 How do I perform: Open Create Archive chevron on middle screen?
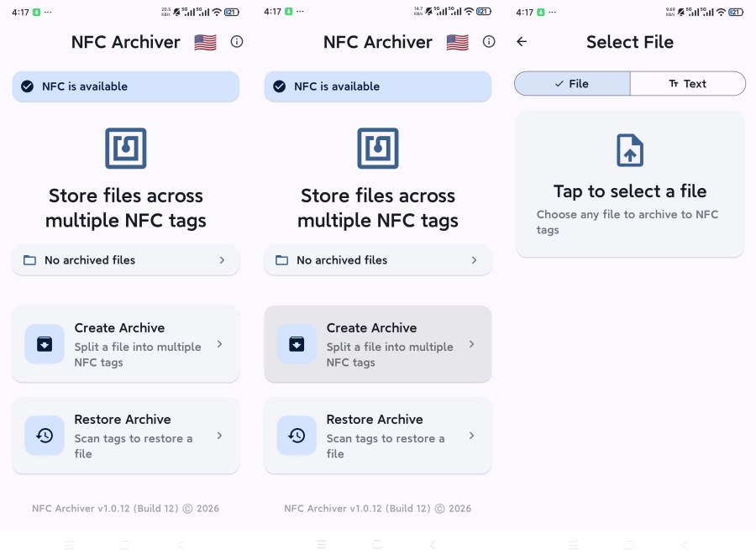pyautogui.click(x=472, y=344)
